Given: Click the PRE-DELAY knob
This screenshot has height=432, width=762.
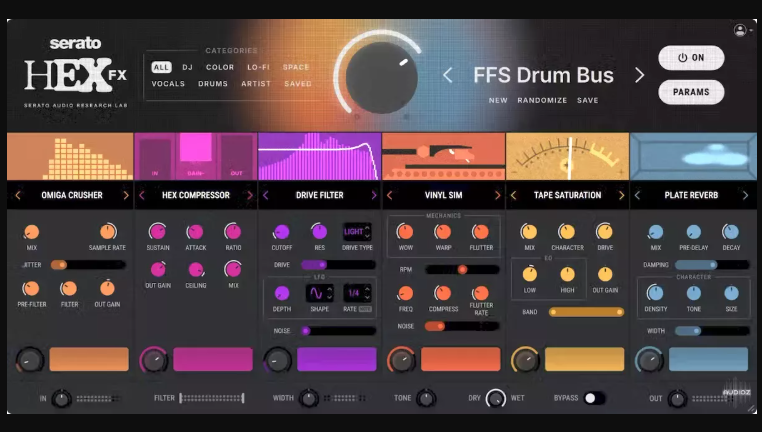Looking at the screenshot, I should 693,232.
